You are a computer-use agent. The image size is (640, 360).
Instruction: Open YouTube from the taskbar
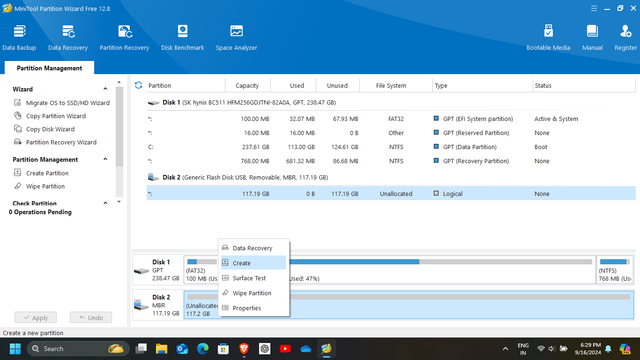click(285, 349)
